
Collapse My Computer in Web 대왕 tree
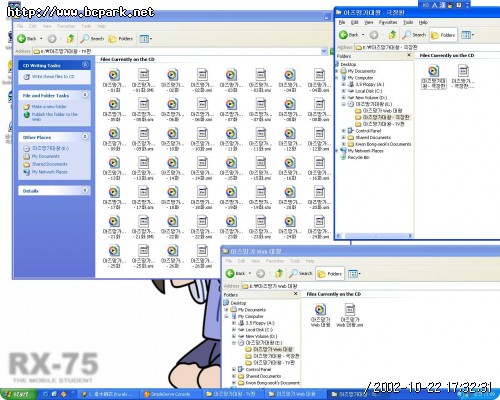(x=227, y=316)
